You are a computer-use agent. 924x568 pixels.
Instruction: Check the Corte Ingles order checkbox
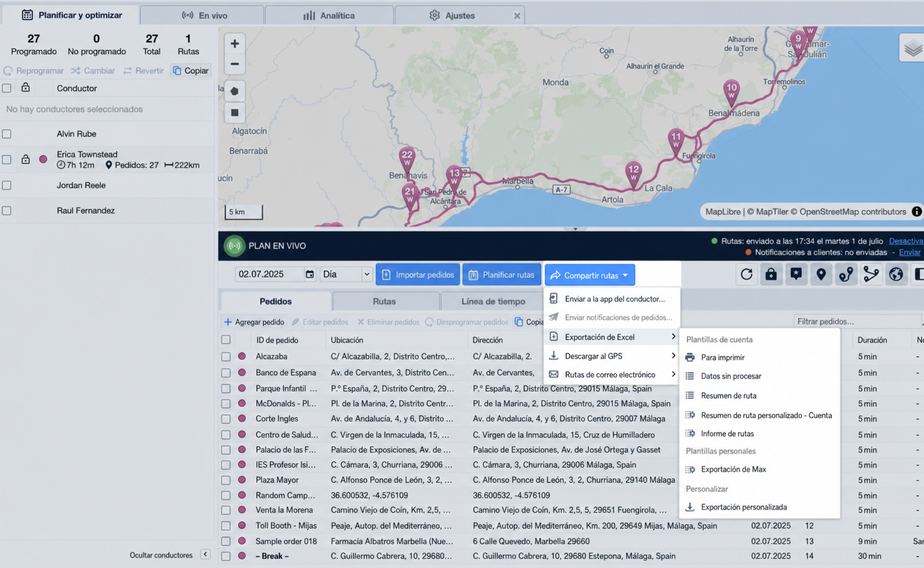[x=226, y=419]
